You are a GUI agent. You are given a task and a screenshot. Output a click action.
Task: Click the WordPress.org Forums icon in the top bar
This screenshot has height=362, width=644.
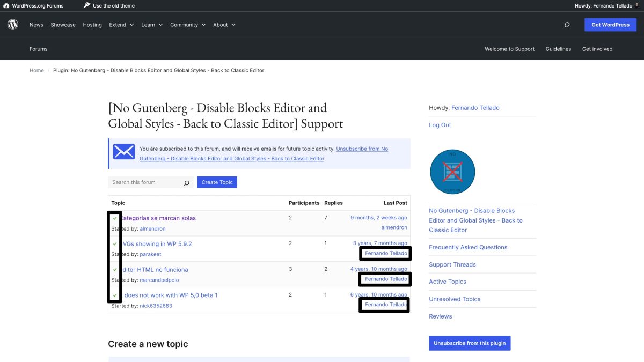[x=6, y=5]
